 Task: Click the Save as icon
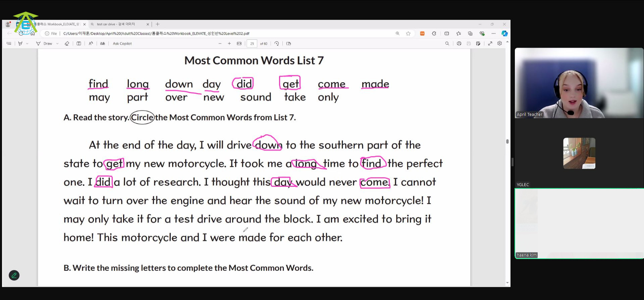pyautogui.click(x=478, y=44)
